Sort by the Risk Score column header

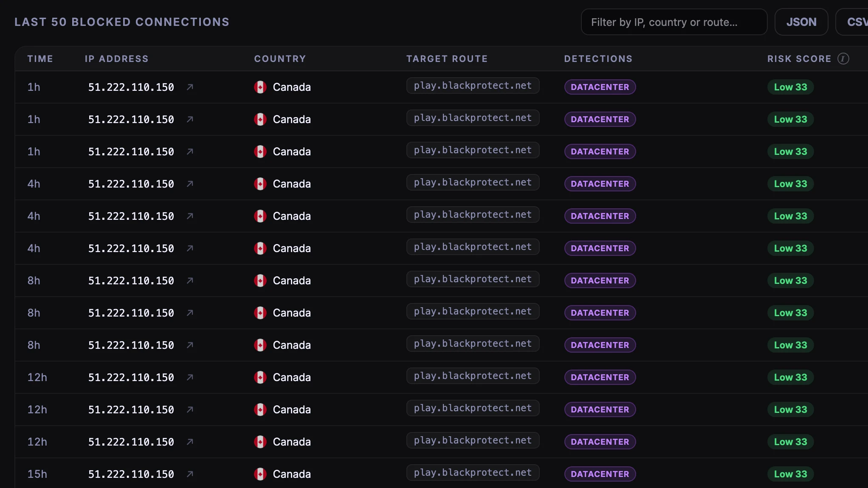[x=799, y=59]
